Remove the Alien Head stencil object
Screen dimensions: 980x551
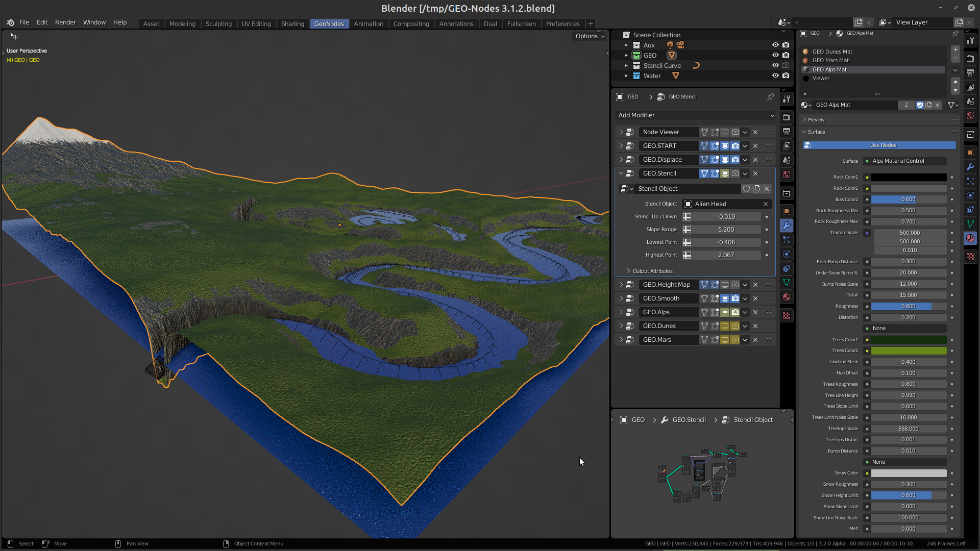[x=766, y=204]
